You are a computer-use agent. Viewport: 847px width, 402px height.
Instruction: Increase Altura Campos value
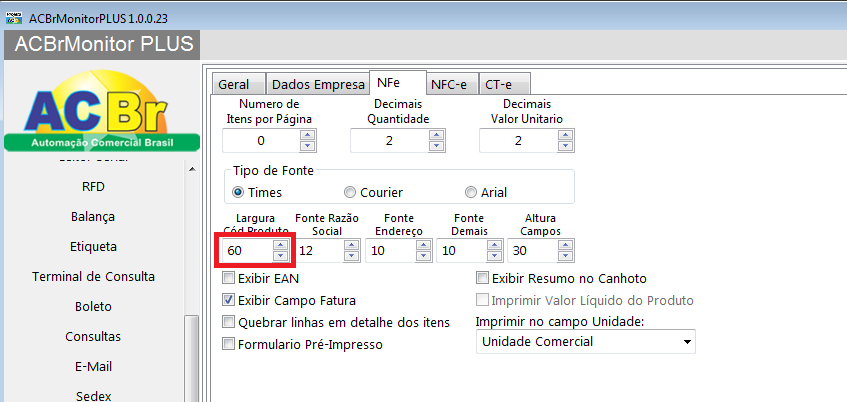point(566,245)
